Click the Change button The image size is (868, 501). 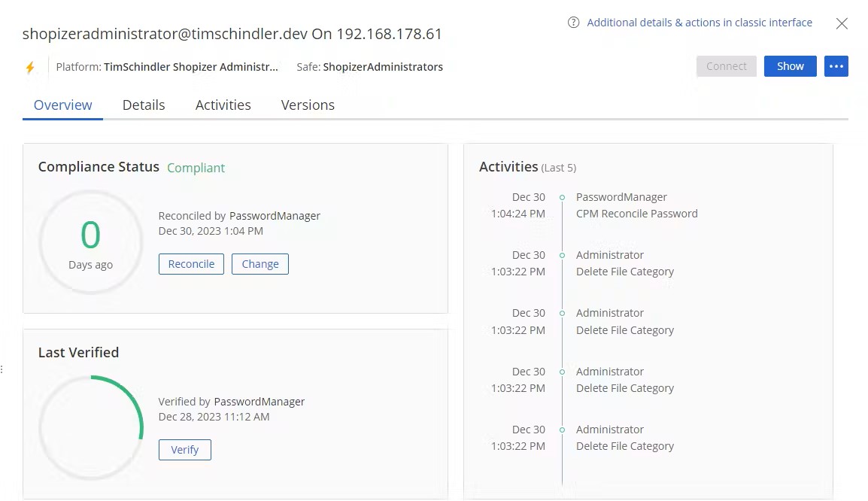260,264
